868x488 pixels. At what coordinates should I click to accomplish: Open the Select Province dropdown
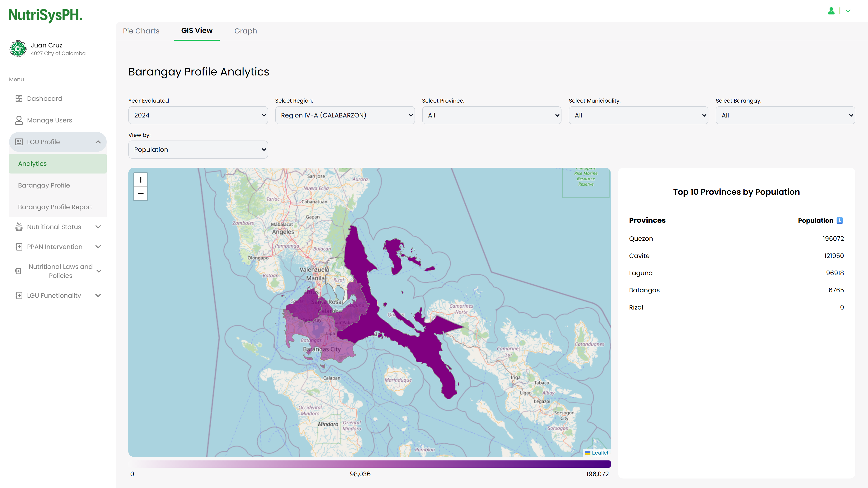pyautogui.click(x=491, y=115)
